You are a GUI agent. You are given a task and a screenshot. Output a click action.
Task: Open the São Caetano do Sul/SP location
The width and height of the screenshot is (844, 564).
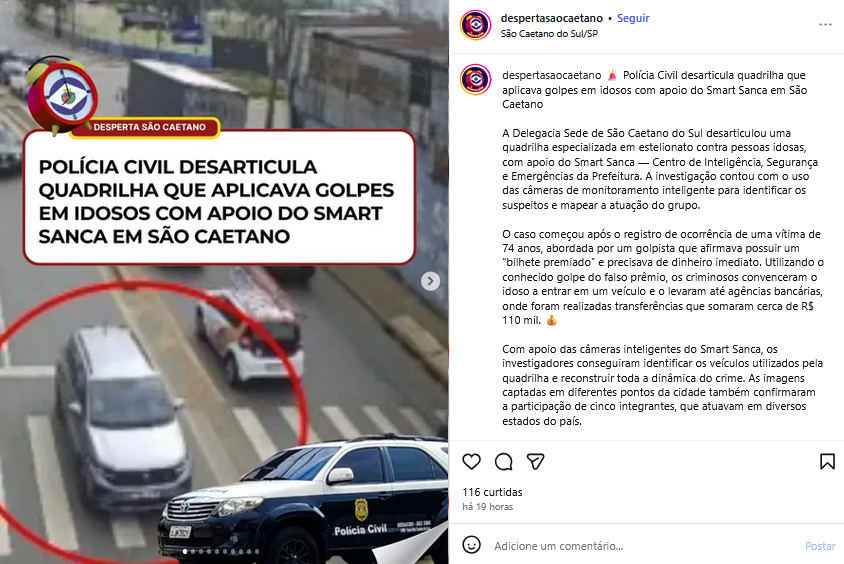(549, 33)
